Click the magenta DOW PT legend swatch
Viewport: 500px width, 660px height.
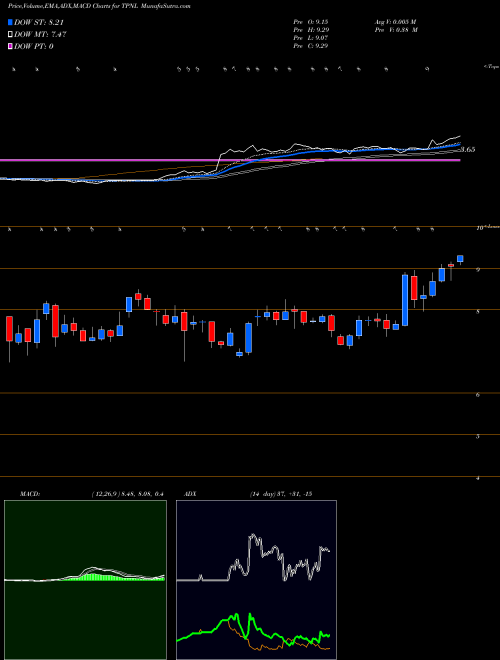point(10,46)
